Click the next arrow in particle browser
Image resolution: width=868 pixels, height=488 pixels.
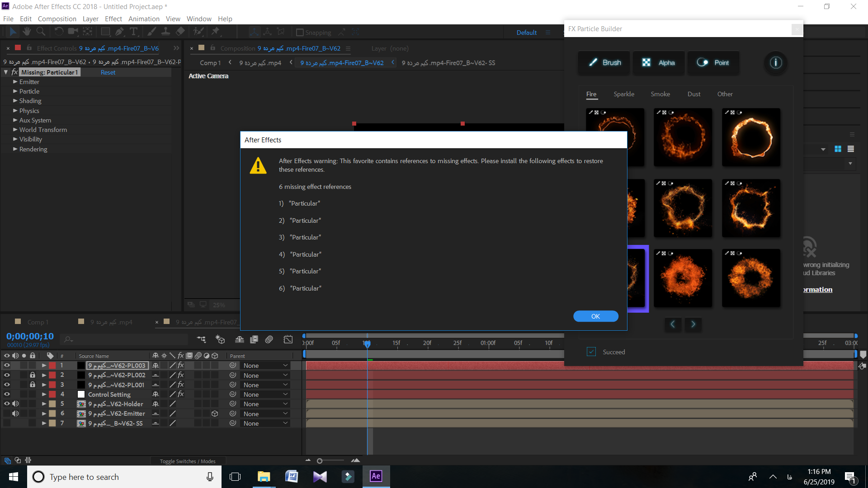693,323
